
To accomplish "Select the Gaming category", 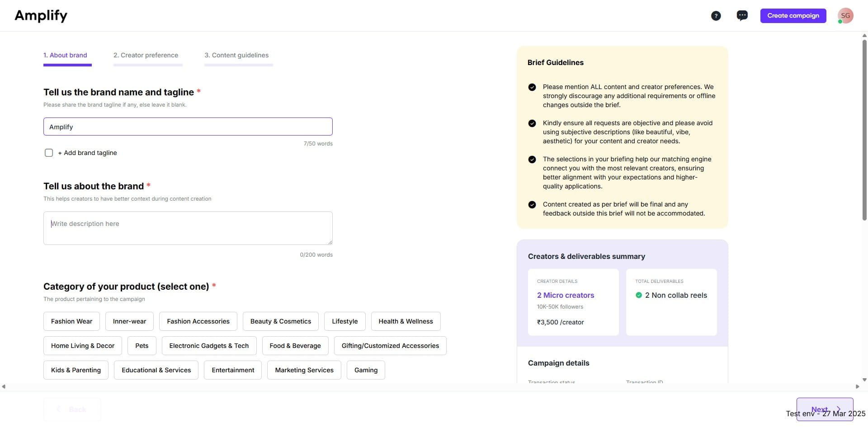I will [366, 370].
